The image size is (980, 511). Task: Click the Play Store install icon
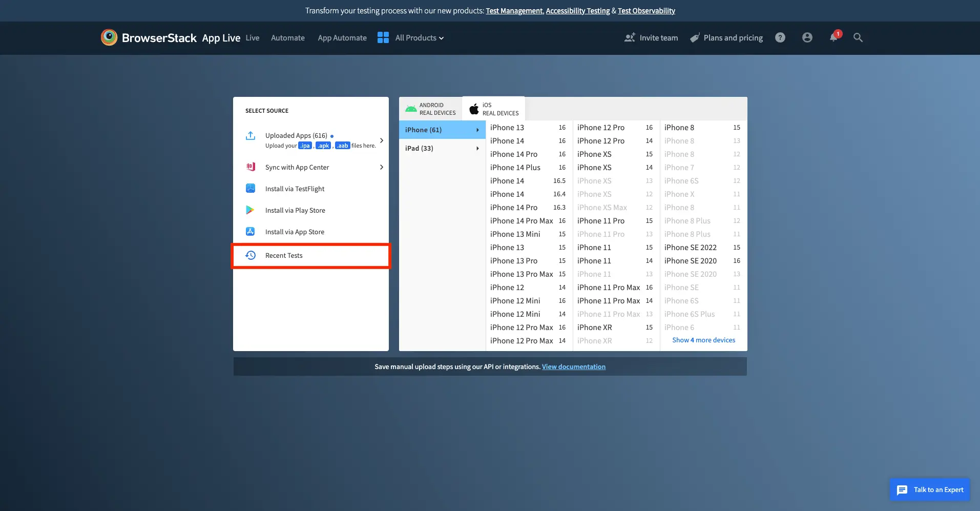tap(251, 210)
